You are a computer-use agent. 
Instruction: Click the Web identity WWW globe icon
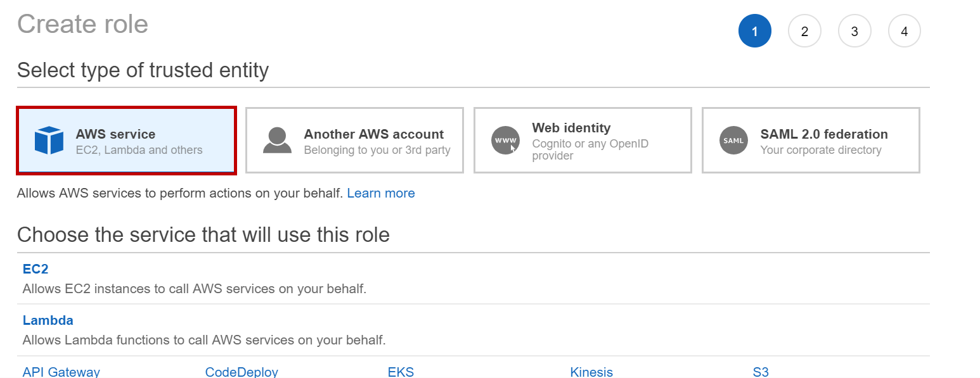click(505, 141)
